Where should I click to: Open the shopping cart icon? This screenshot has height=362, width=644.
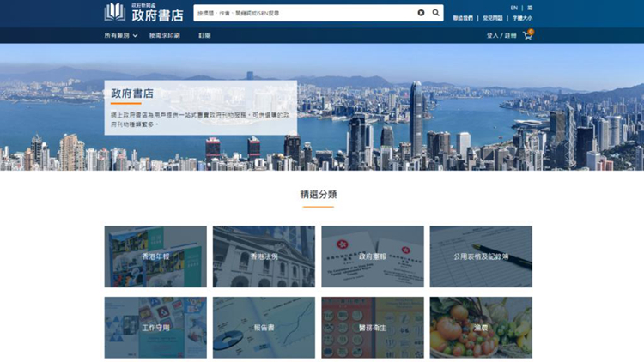528,35
